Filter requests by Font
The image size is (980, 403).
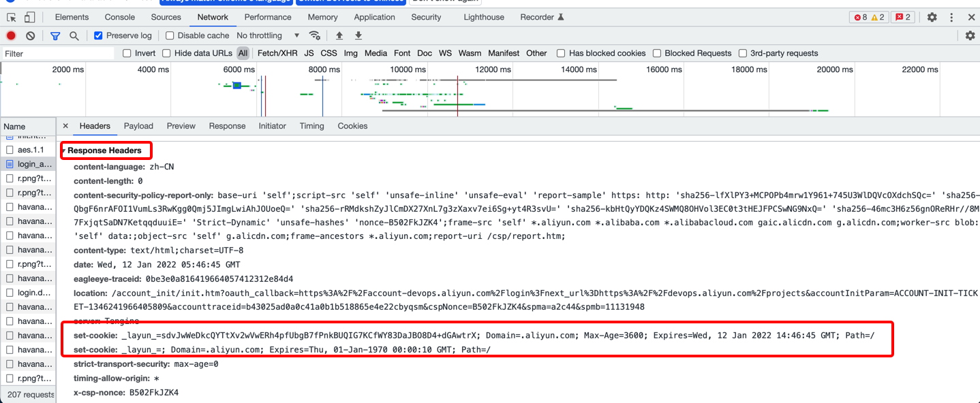click(402, 53)
